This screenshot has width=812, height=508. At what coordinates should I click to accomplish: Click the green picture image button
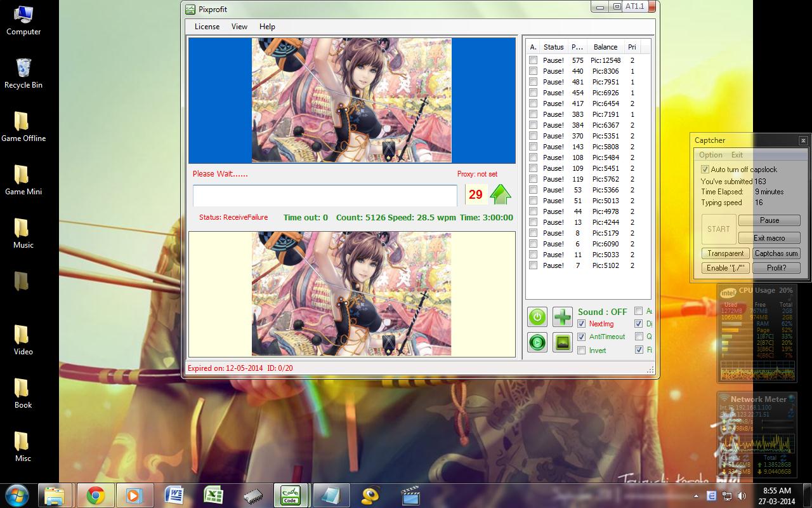click(x=563, y=342)
